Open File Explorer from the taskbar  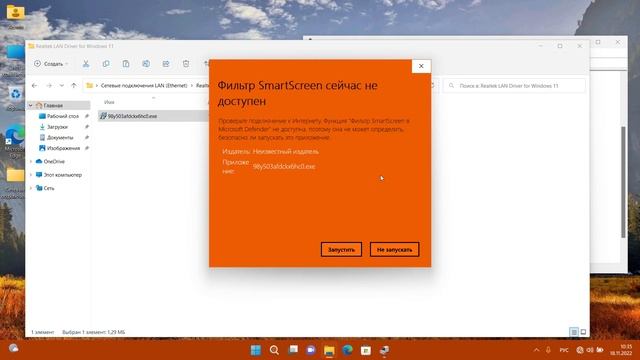pyautogui.click(x=329, y=350)
